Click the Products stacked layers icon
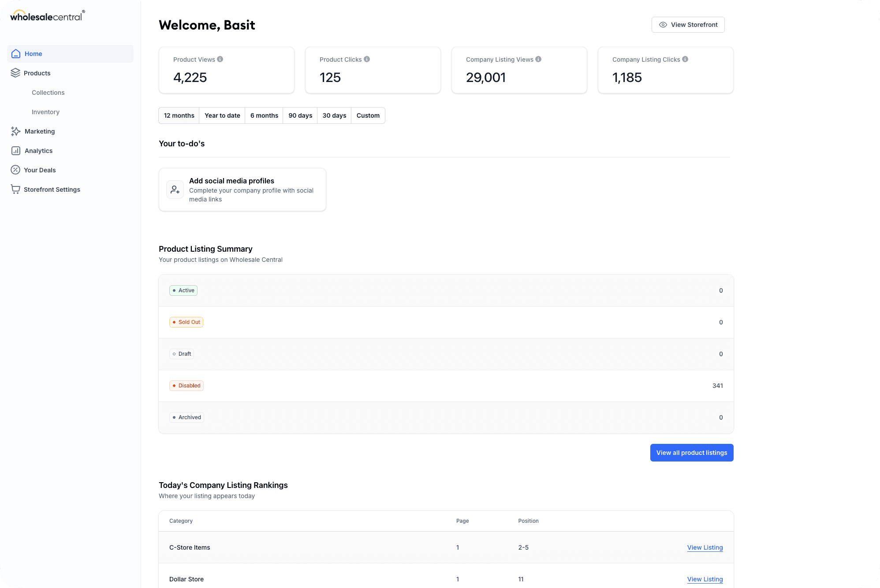880x588 pixels. tap(15, 73)
